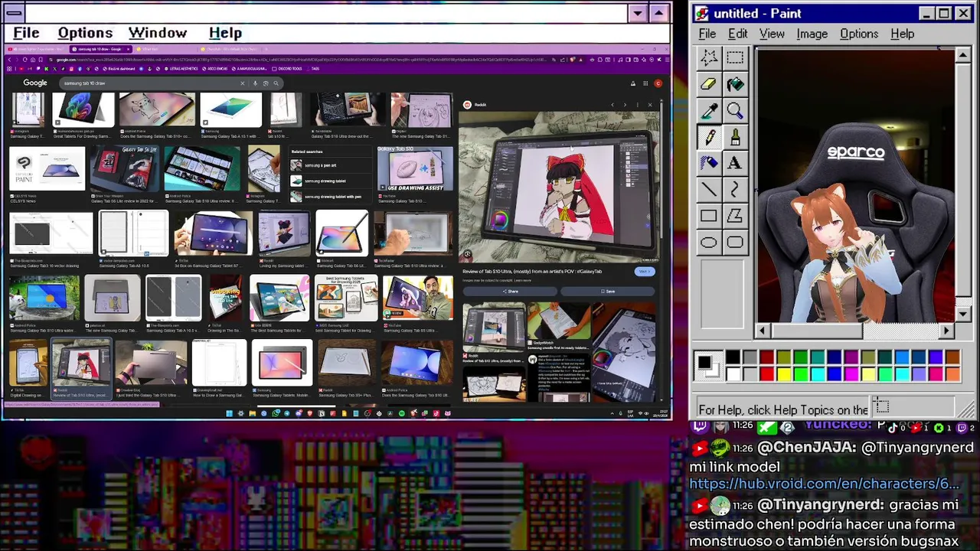Go to next image in preview panel
The image size is (980, 551).
pos(625,105)
